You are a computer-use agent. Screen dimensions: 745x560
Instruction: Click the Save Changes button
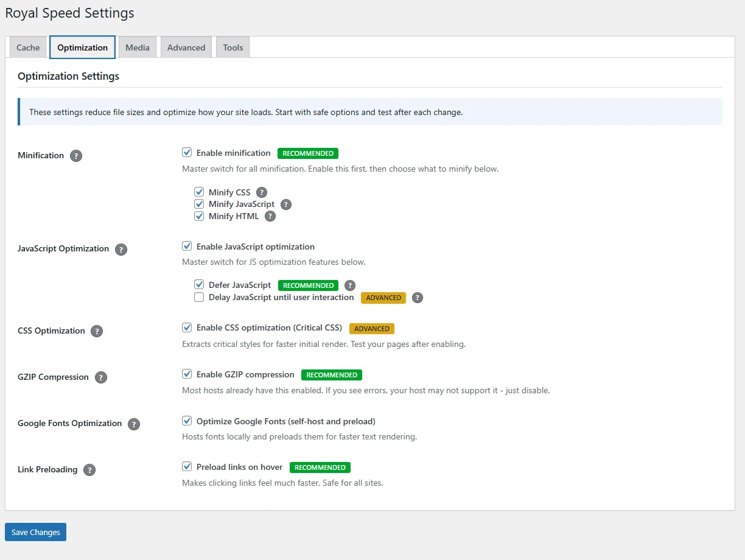tap(35, 531)
